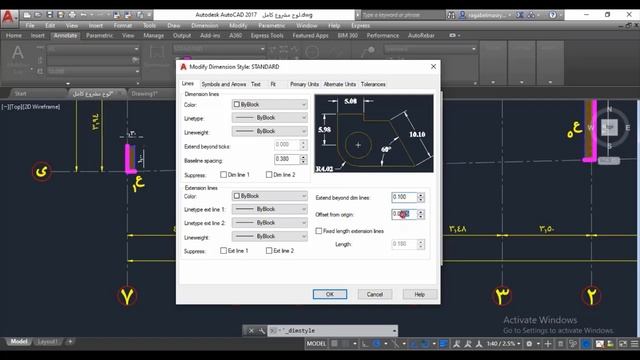Expand the command line history arrow
This screenshot has height=360, width=640.
click(x=394, y=331)
